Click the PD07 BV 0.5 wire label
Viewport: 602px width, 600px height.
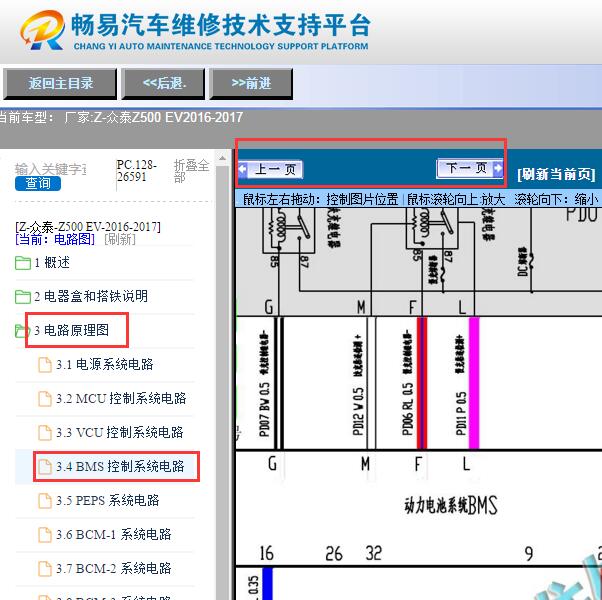pyautogui.click(x=265, y=410)
